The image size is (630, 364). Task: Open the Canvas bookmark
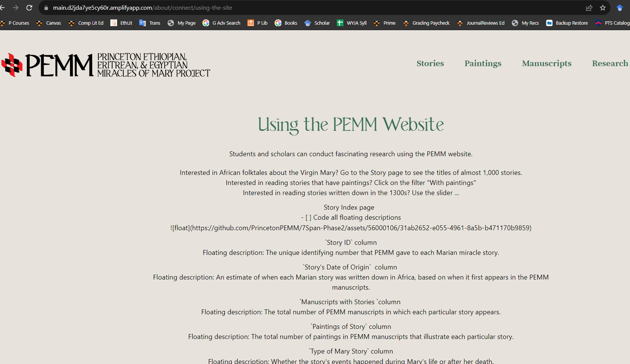(49, 23)
